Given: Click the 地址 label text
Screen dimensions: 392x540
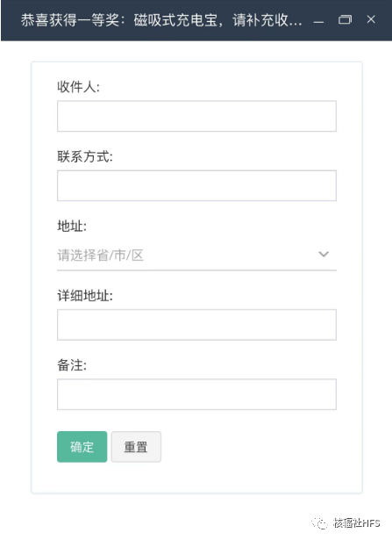Looking at the screenshot, I should coord(72,226).
